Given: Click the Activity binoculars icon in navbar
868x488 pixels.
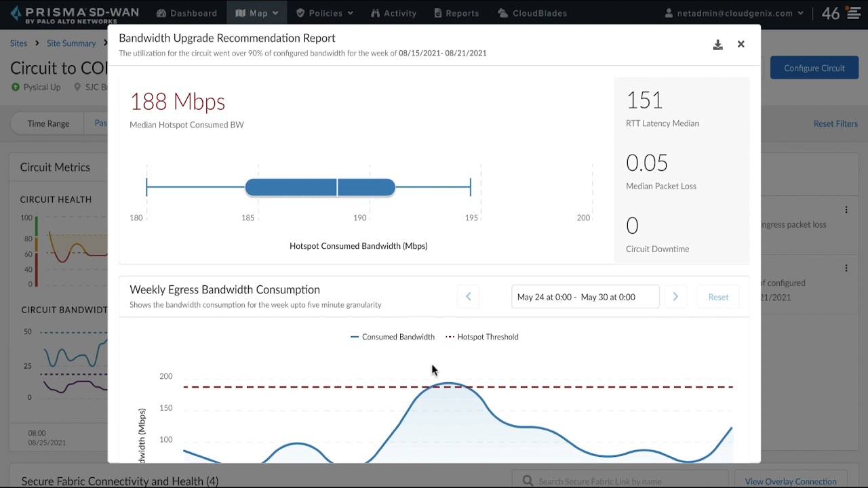Looking at the screenshot, I should click(376, 13).
